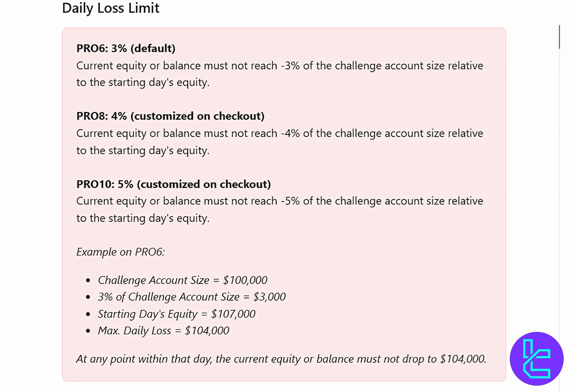Image resolution: width=570 pixels, height=392 pixels.
Task: Click the purple TC logo icon
Action: 536,358
